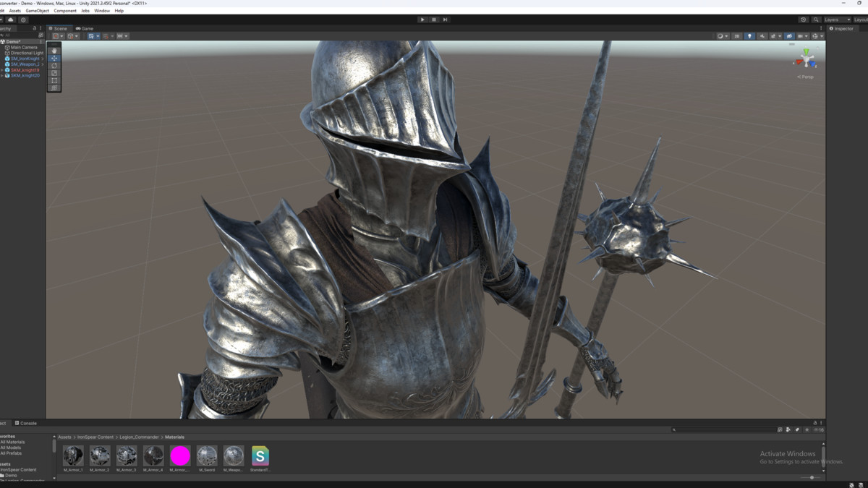Image resolution: width=868 pixels, height=488 pixels.
Task: Click the global Search magnifier icon
Action: click(x=816, y=20)
